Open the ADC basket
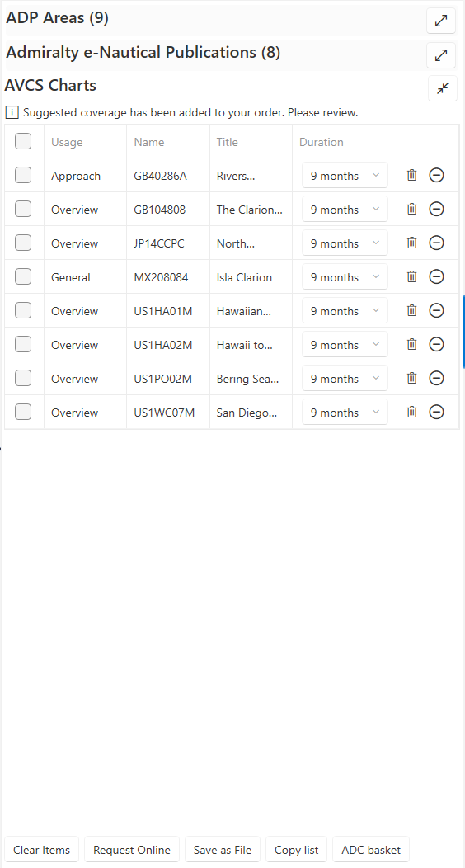465x868 pixels. coord(371,850)
